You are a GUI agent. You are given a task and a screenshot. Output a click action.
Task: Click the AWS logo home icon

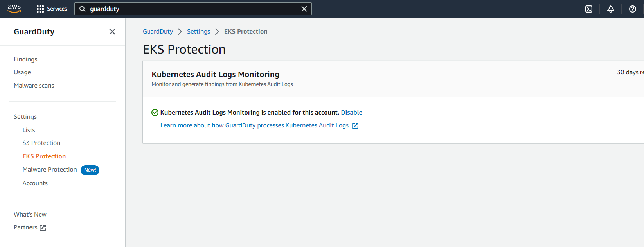pos(14,9)
